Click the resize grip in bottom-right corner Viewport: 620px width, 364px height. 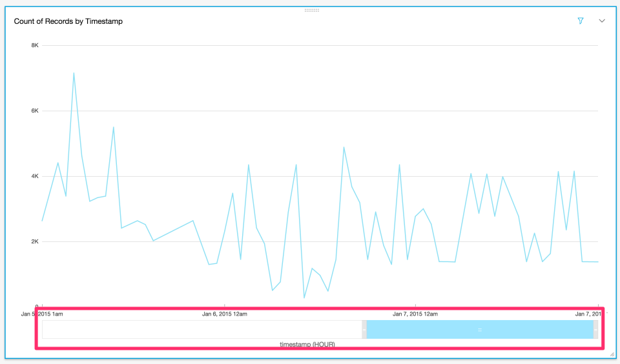point(612,354)
